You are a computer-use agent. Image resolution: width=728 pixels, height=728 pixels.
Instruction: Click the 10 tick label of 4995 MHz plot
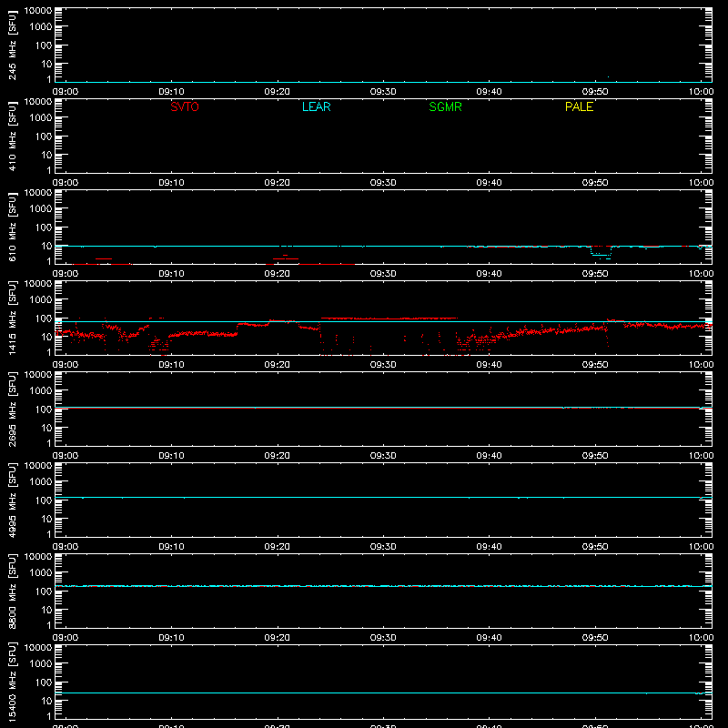pyautogui.click(x=46, y=519)
